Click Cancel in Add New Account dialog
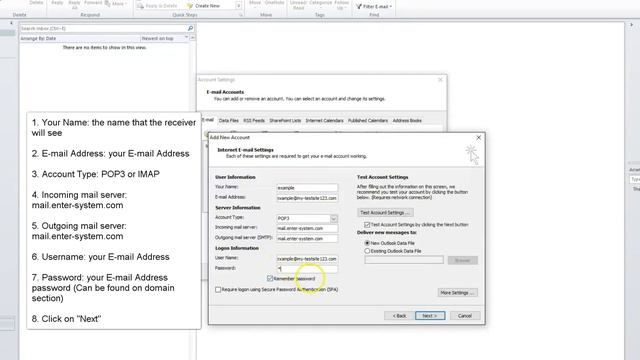 (464, 316)
